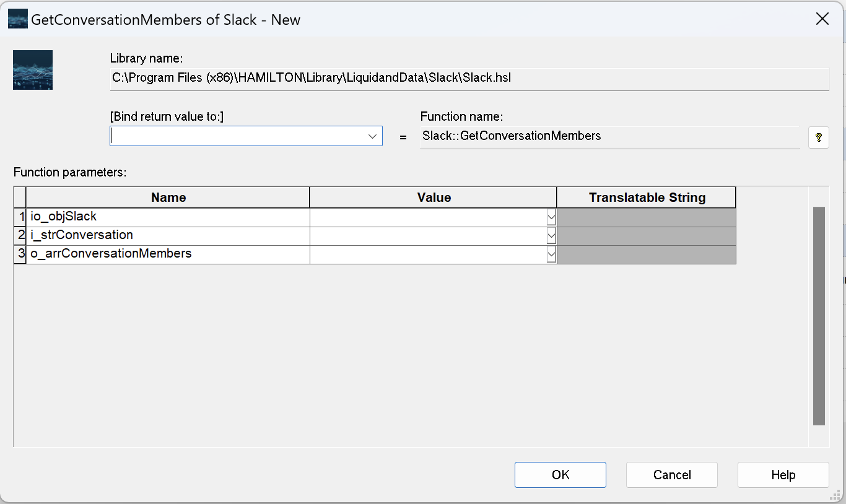Viewport: 846px width, 504px height.
Task: Click the io_objSlack value cell
Action: click(x=429, y=217)
